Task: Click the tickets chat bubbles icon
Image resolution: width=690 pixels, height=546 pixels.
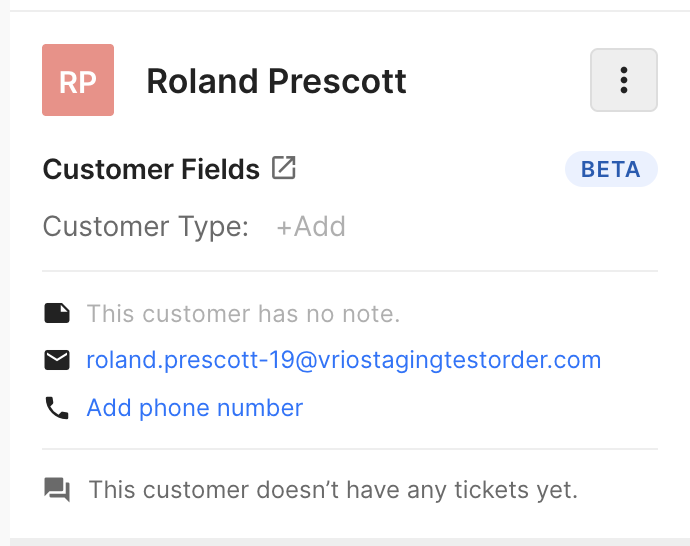Action: 57,489
